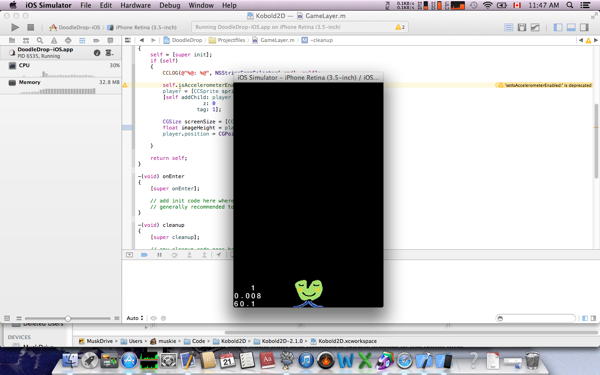The width and height of the screenshot is (600, 375).
Task: Open the Window menu
Action: [x=201, y=5]
